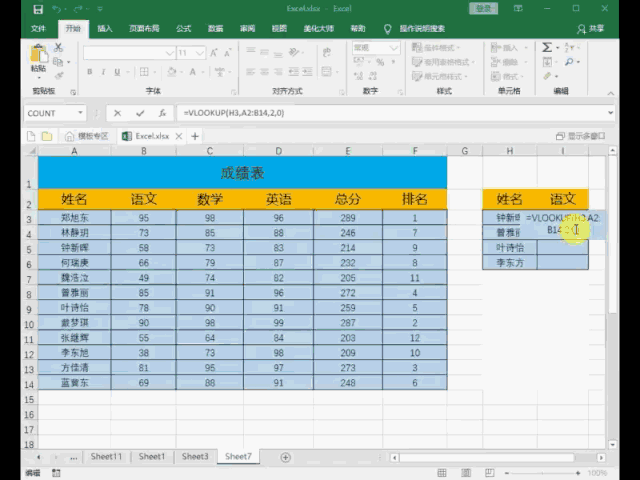Click the Clear eraser icon

[547, 76]
